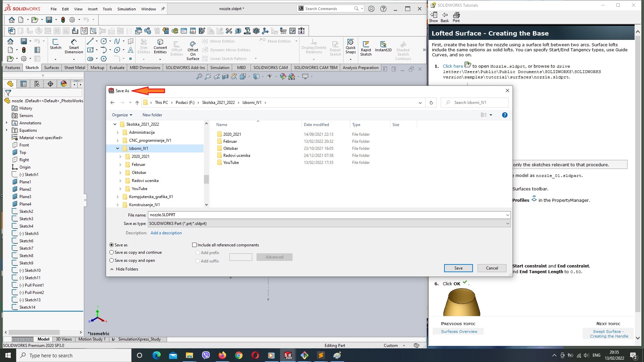Switch to Motion Study 1 tab

92,339
